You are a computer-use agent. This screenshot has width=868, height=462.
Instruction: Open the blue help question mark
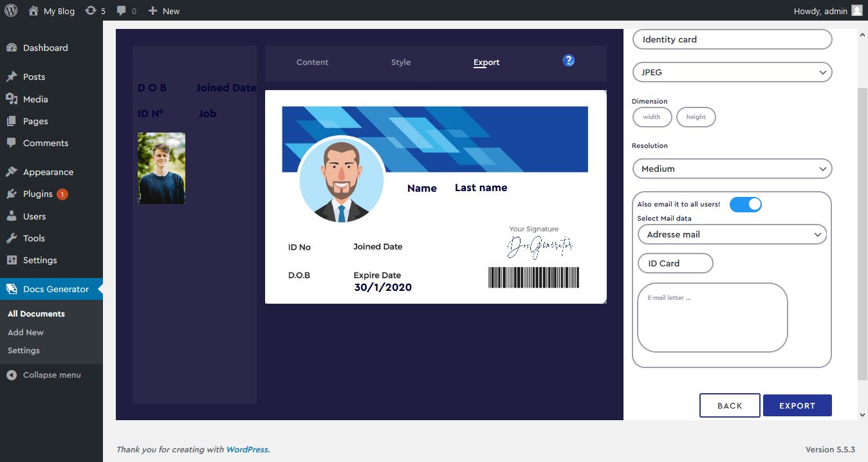(568, 60)
